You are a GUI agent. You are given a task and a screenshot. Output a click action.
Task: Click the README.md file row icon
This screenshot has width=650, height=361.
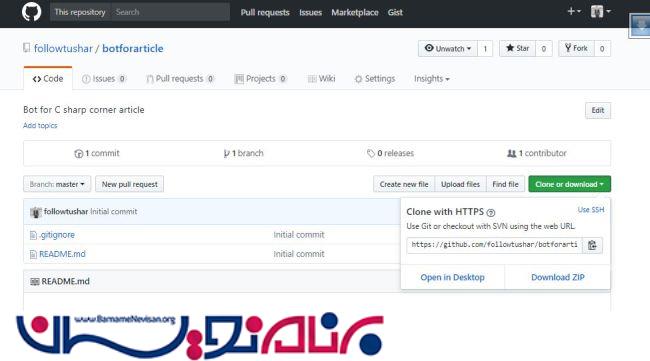tap(33, 254)
